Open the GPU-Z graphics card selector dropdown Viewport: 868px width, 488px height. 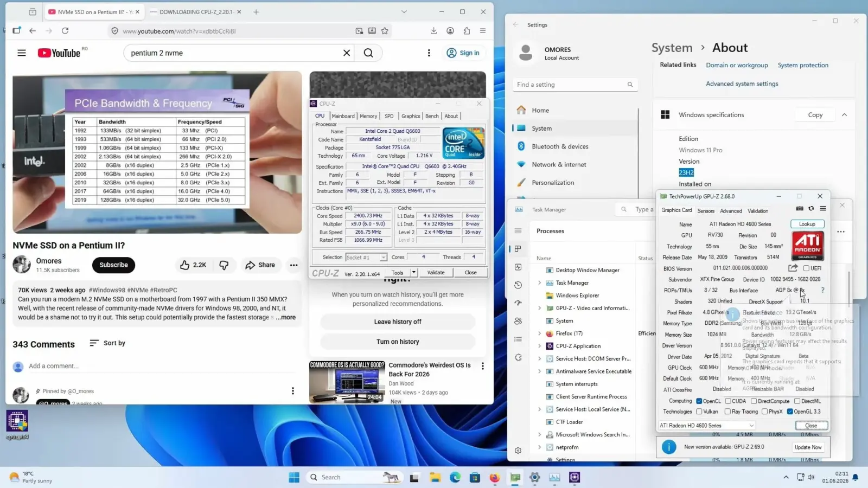(707, 426)
